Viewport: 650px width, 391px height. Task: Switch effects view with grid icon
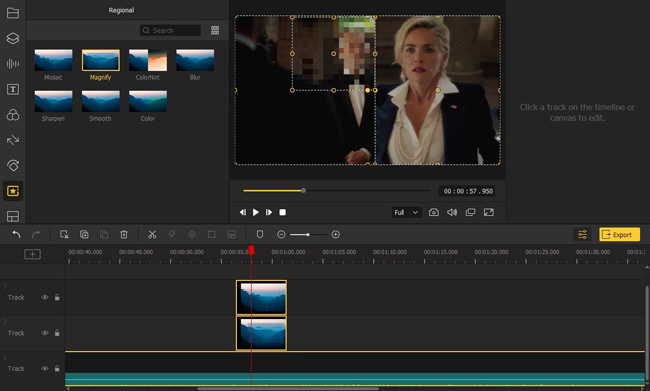pyautogui.click(x=215, y=30)
